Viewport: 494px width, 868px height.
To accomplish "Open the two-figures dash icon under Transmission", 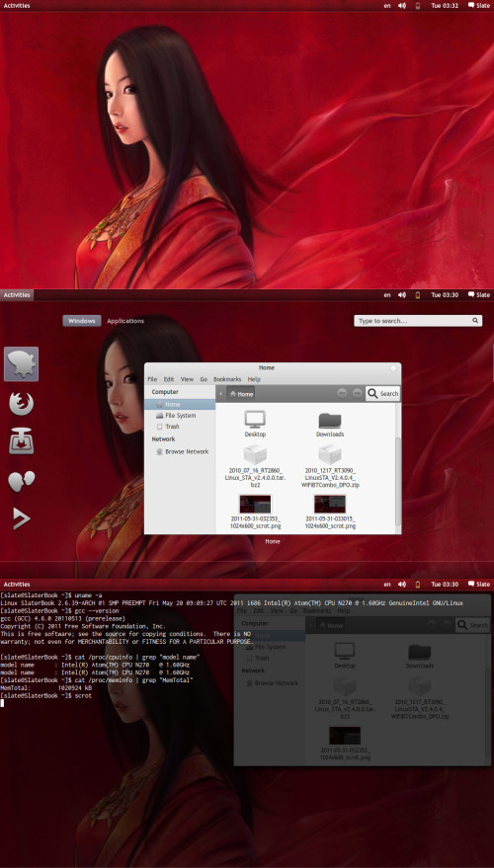I will (21, 481).
